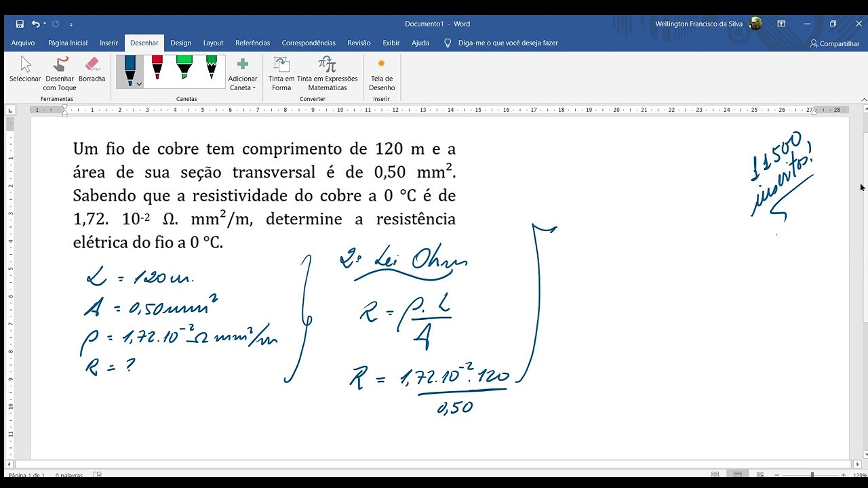868x488 pixels.
Task: Open the Undo history dropdown arrow
Action: (45, 24)
